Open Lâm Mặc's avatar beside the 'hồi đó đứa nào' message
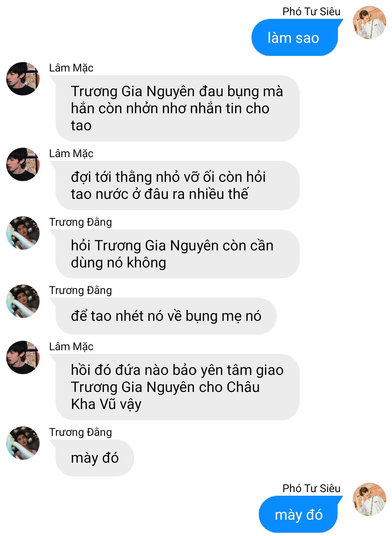Screen dimensions: 392x536 (23, 357)
